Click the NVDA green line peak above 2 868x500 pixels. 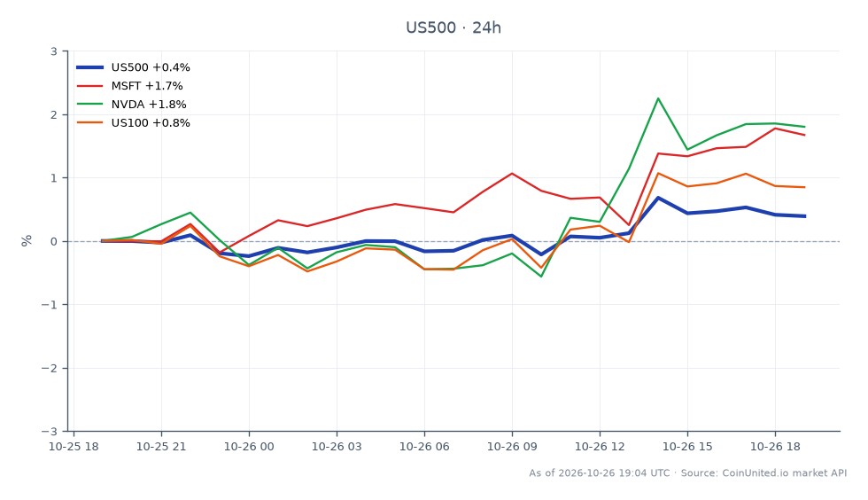(x=657, y=98)
